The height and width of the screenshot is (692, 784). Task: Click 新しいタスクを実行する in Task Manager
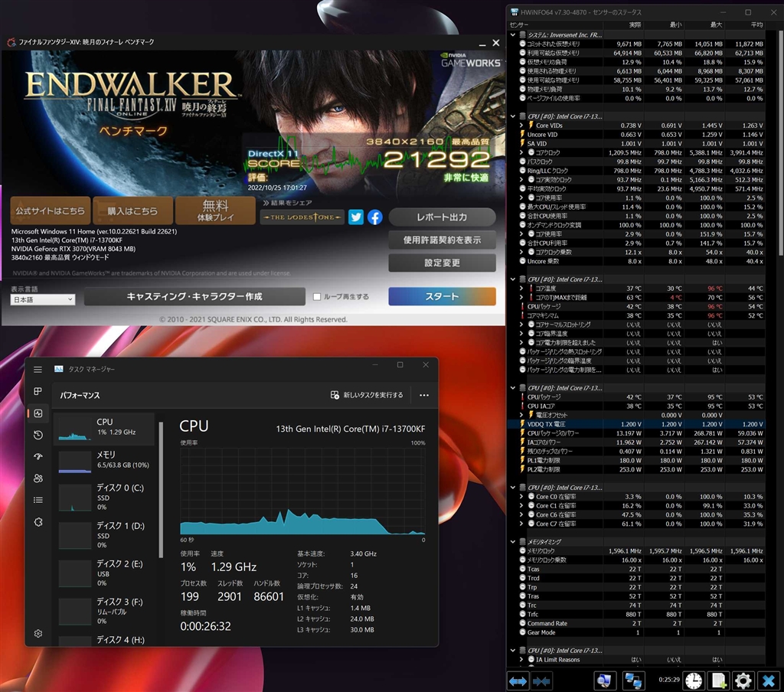pyautogui.click(x=367, y=395)
